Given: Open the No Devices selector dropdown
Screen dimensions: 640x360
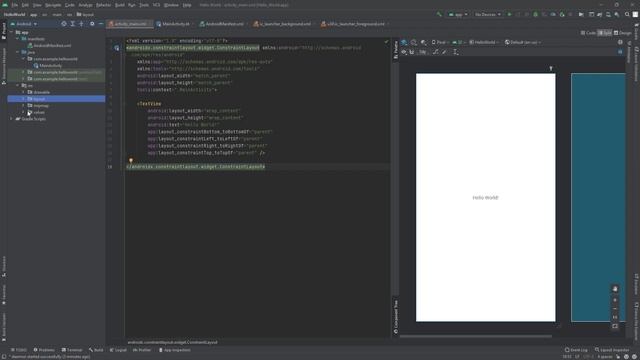Looking at the screenshot, I should pos(487,14).
